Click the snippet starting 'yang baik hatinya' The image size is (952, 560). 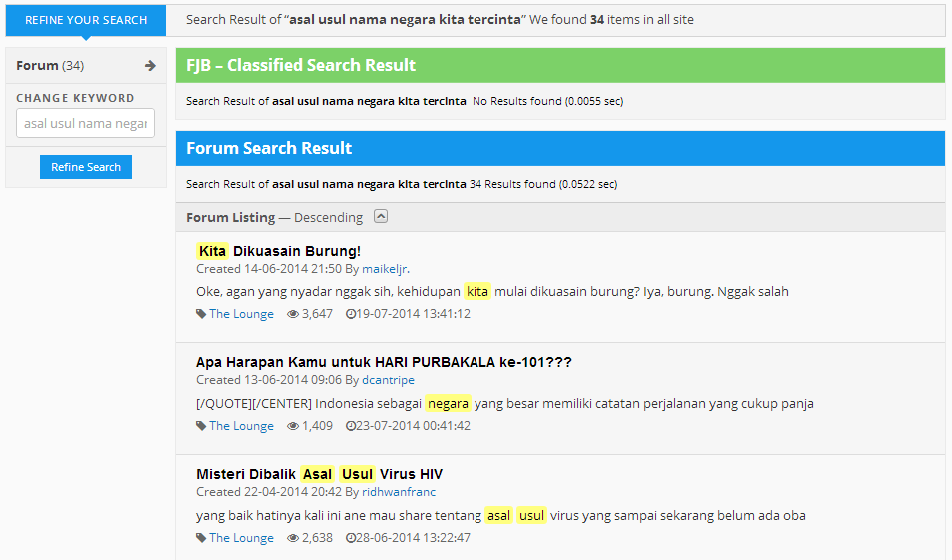point(500,516)
